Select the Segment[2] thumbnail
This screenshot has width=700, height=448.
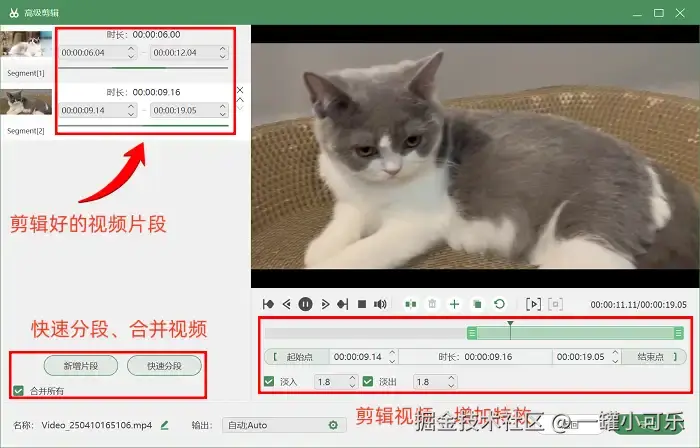pyautogui.click(x=26, y=102)
